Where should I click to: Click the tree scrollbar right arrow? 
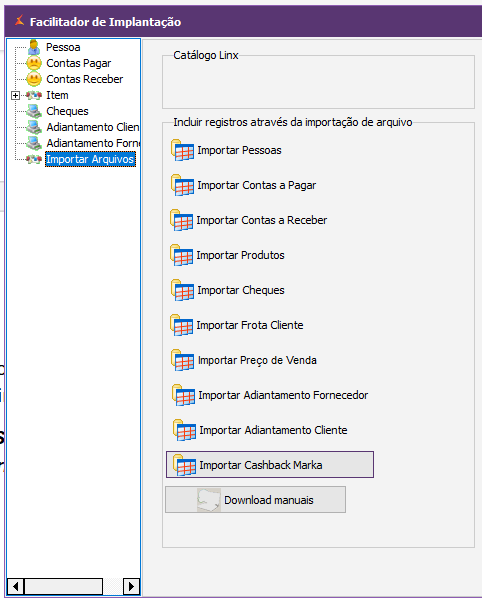pos(131,586)
